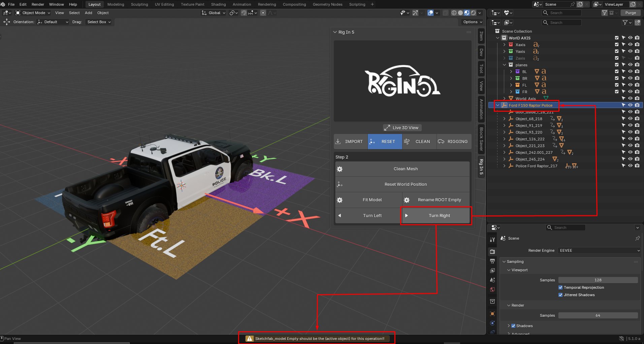Click the filter funnel beside Purge button
644x344 pixels.
(x=605, y=13)
